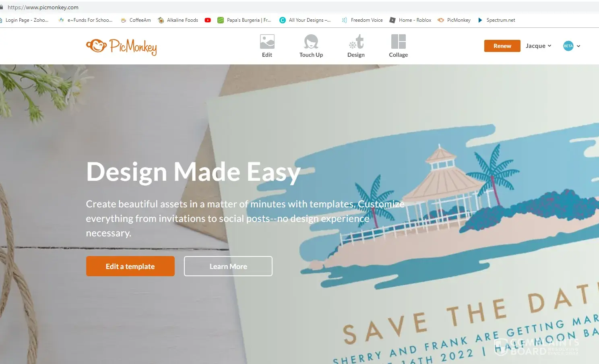The image size is (599, 364).
Task: Click the Edit a template button
Action: pyautogui.click(x=130, y=266)
